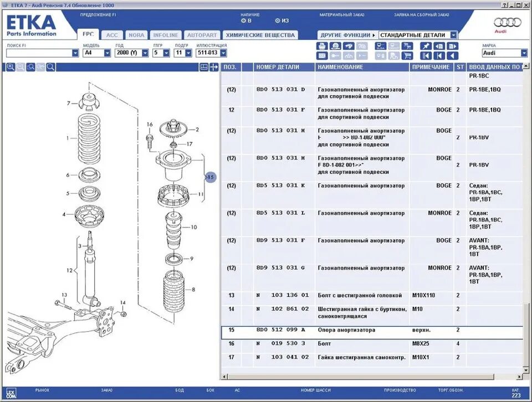Switch to the ACC tab
Image resolution: width=532 pixels, height=402 pixels.
(x=112, y=35)
